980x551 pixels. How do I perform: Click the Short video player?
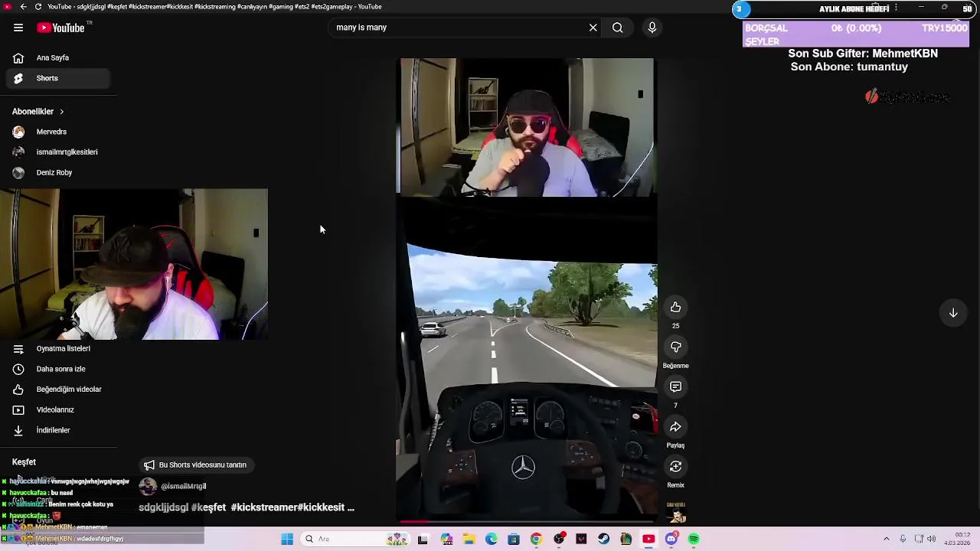pos(527,291)
